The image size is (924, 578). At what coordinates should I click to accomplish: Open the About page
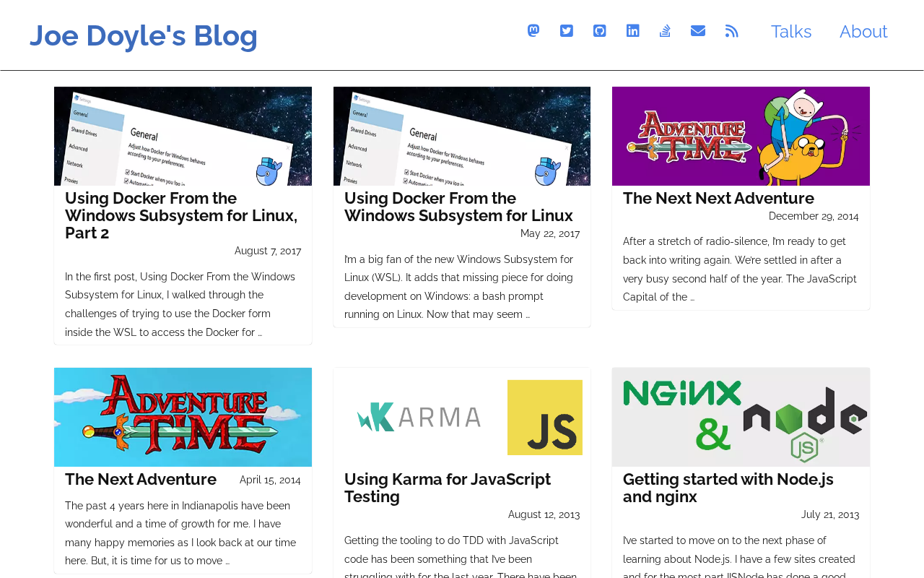(863, 32)
